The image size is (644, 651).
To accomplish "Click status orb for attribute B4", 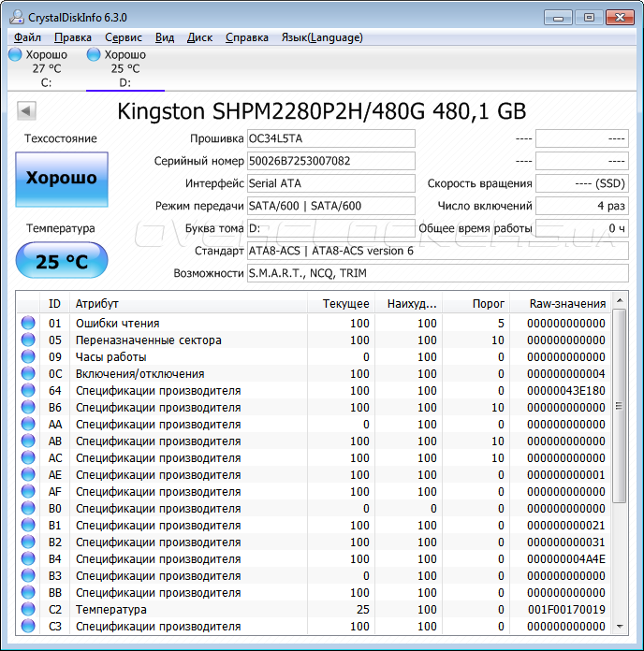I will click(x=28, y=558).
